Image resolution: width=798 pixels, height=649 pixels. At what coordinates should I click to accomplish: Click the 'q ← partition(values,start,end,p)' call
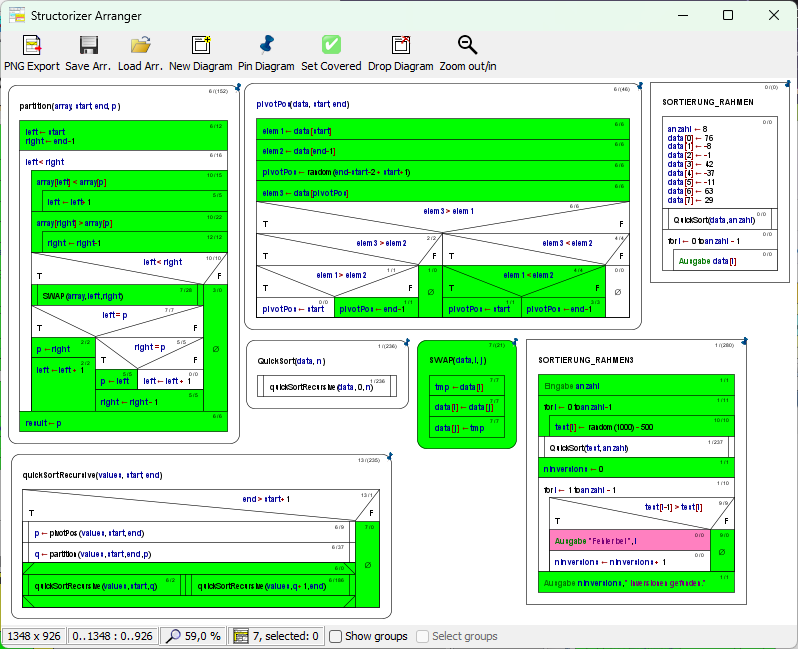(x=189, y=553)
